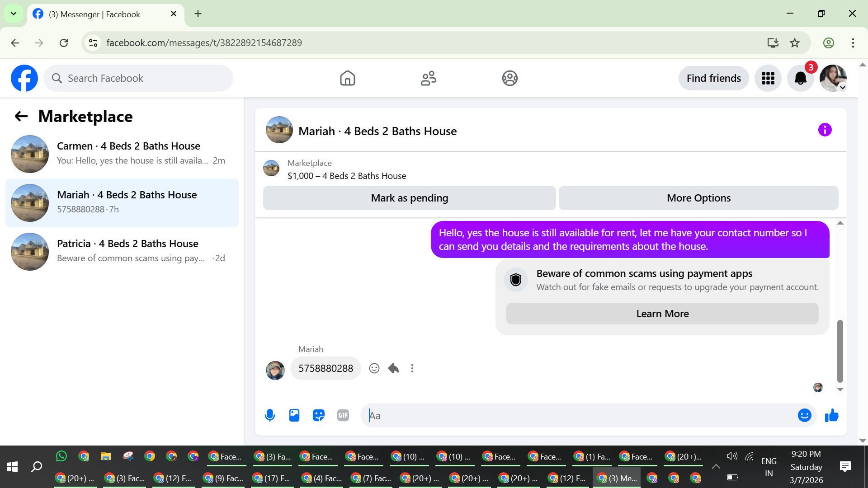Viewport: 868px width, 488px height.
Task: Open the volume control in the system tray
Action: tap(732, 456)
